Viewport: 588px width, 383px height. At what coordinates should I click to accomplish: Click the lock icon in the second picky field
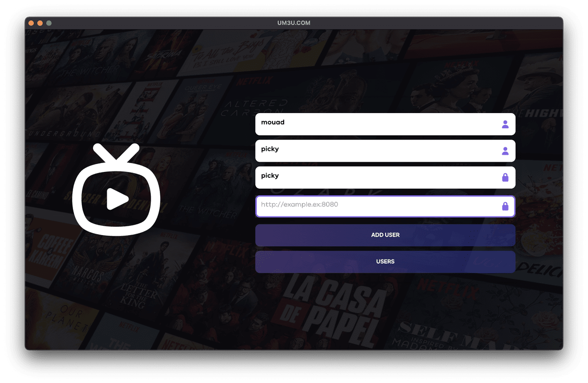pyautogui.click(x=505, y=177)
